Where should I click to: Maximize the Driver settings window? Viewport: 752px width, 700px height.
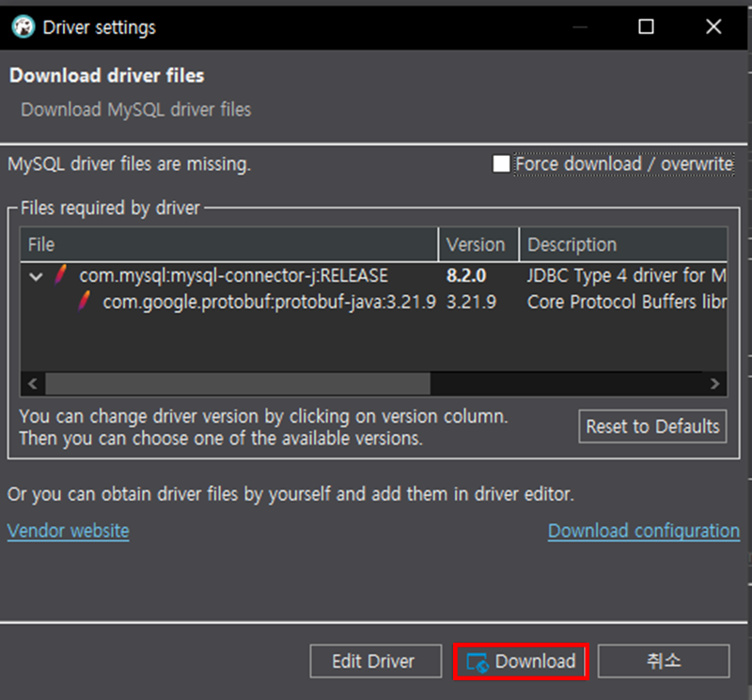click(x=646, y=27)
